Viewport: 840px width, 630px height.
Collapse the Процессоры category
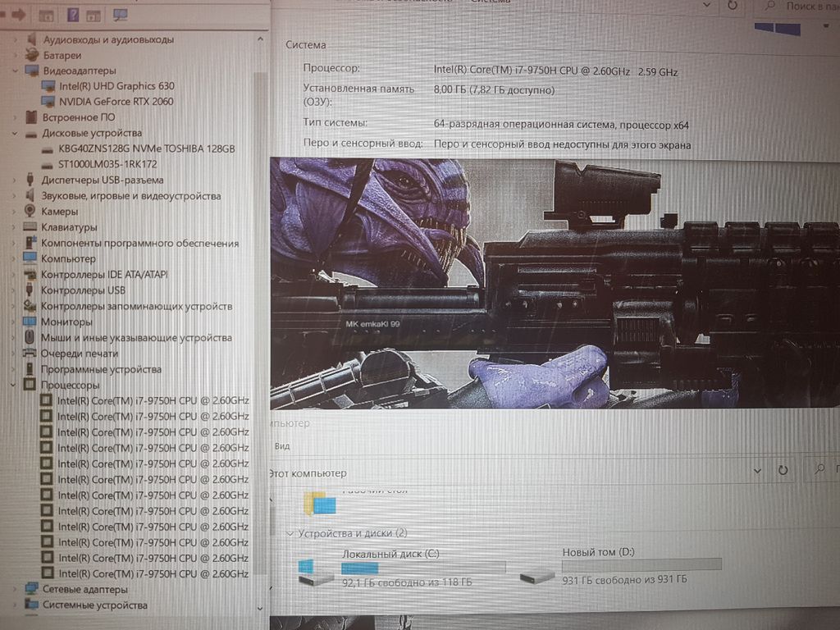(x=15, y=385)
